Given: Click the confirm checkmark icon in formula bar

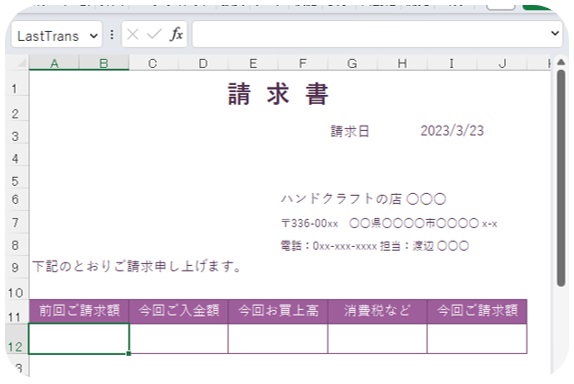Looking at the screenshot, I should (x=154, y=34).
